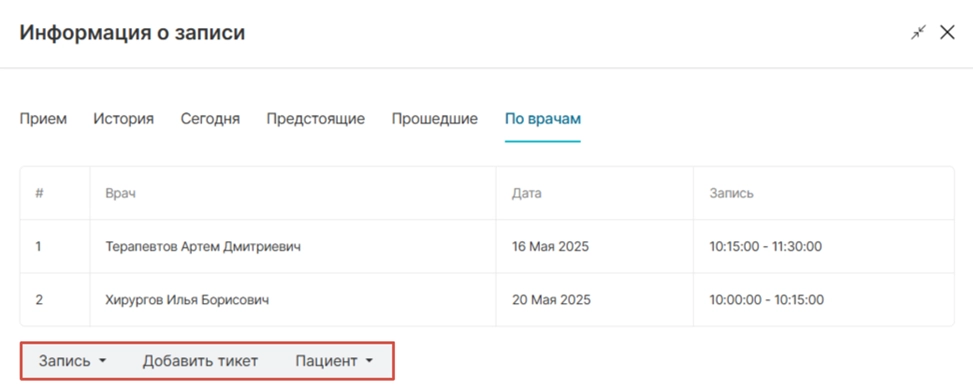Screen dimensions: 973x391
Task: Select row with Терапевтов Артем Дмитриевич
Action: click(486, 246)
